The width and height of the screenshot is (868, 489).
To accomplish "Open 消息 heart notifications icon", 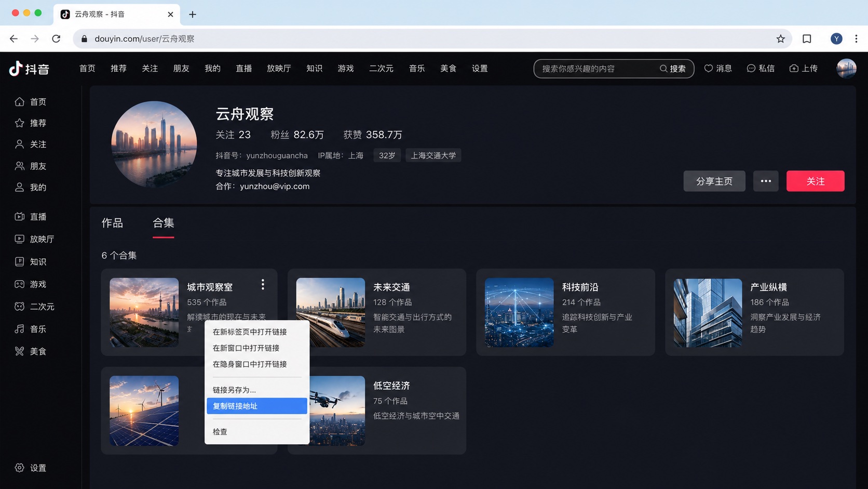I will point(708,68).
